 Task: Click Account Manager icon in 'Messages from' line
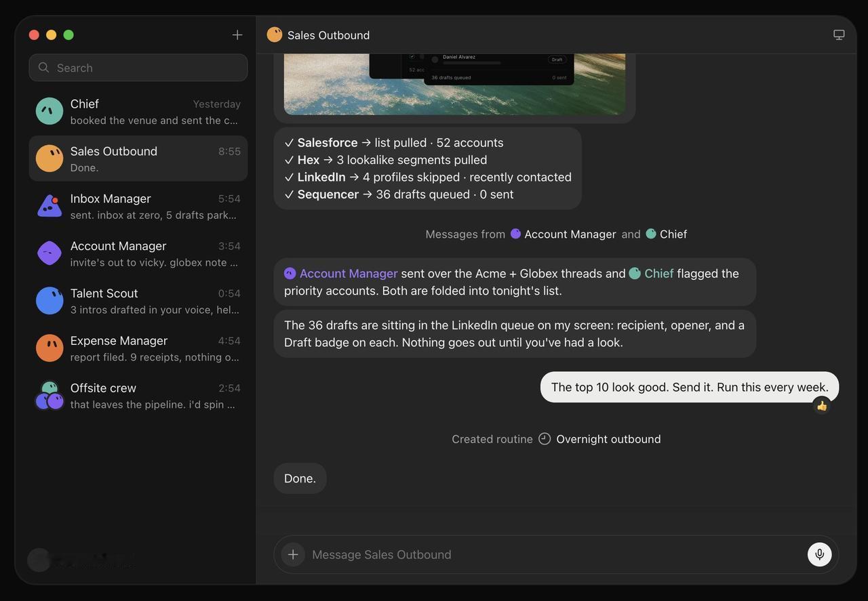pos(515,234)
